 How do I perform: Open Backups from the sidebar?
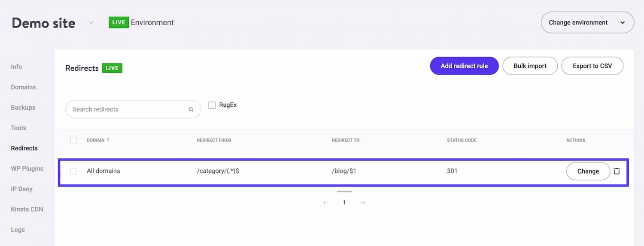click(23, 108)
